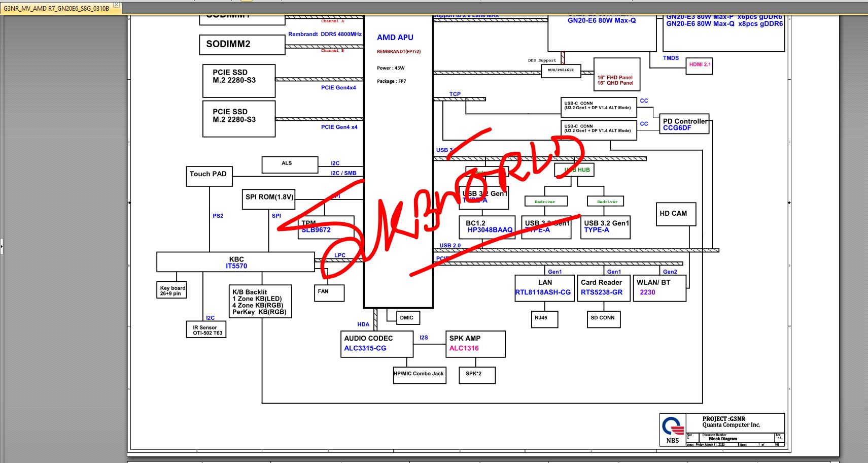Click the TMDS signal label
Image resolution: width=868 pixels, height=463 pixels.
(671, 58)
